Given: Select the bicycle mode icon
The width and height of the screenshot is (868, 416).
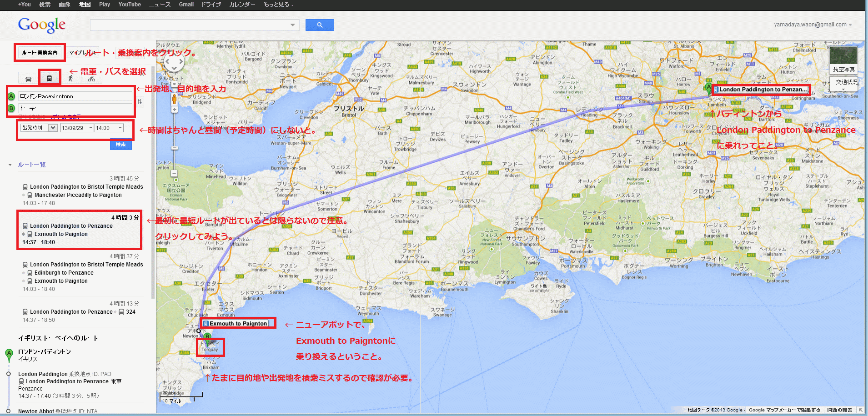Looking at the screenshot, I should 91,78.
